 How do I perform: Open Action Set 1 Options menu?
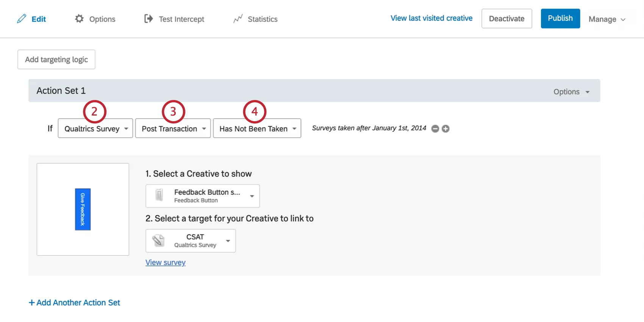571,92
